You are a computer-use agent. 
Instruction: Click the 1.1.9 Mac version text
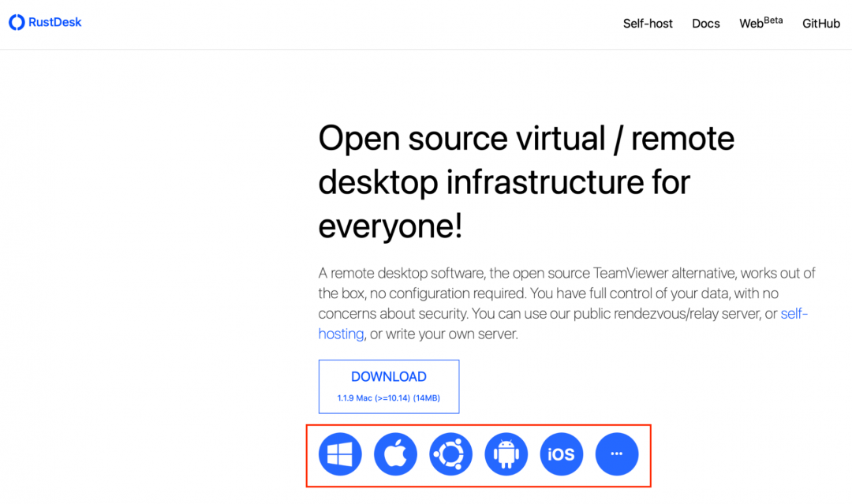click(388, 398)
